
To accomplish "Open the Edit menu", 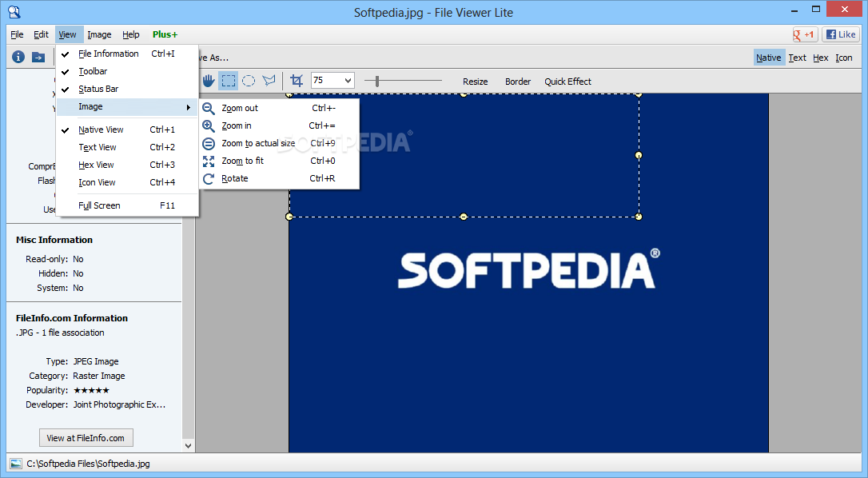I will [x=41, y=34].
